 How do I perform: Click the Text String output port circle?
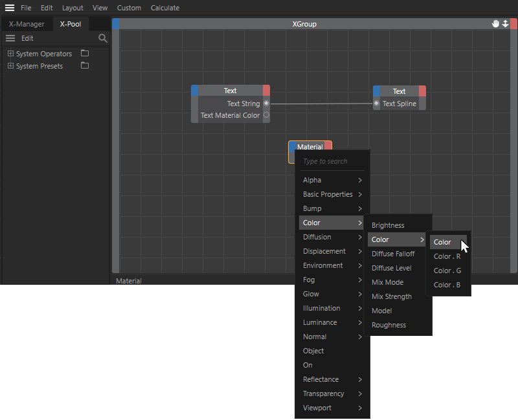pos(266,103)
